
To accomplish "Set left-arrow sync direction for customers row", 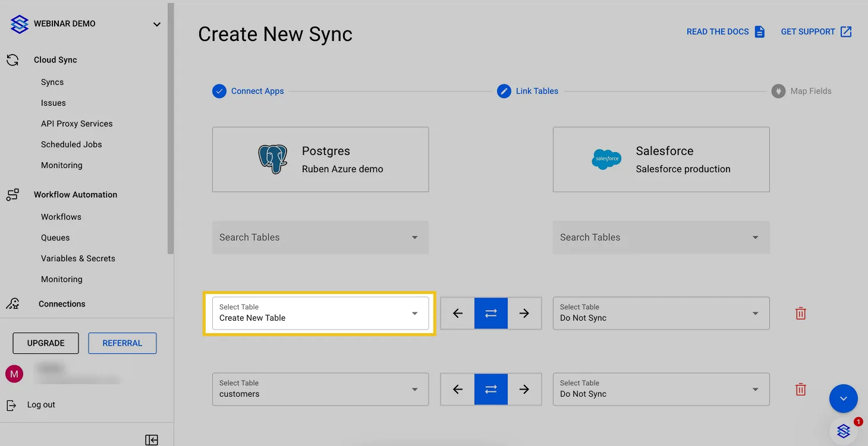I will 458,389.
